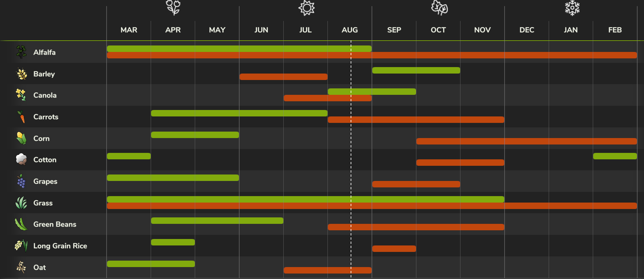Screen dimensions: 644x279
Task: Select the AUG month column header
Action: pyautogui.click(x=350, y=30)
